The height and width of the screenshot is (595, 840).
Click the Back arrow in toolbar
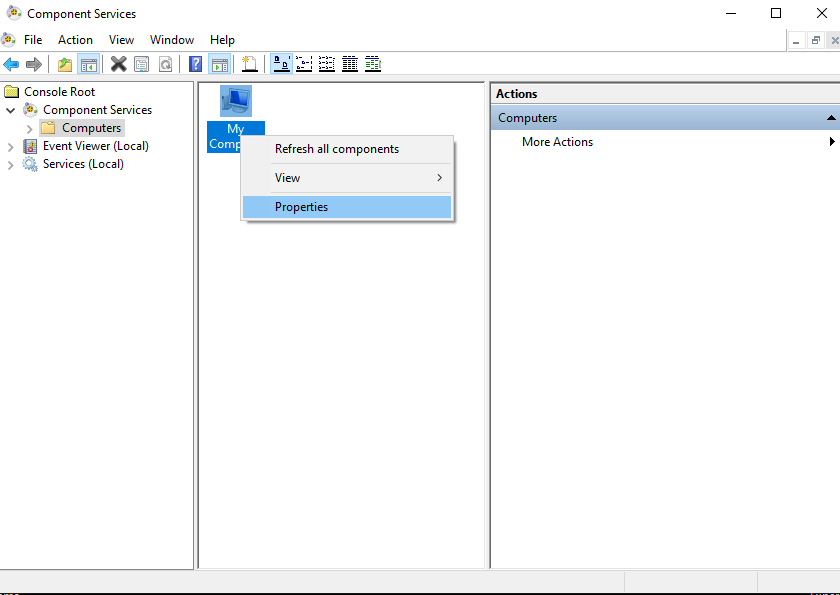11,64
